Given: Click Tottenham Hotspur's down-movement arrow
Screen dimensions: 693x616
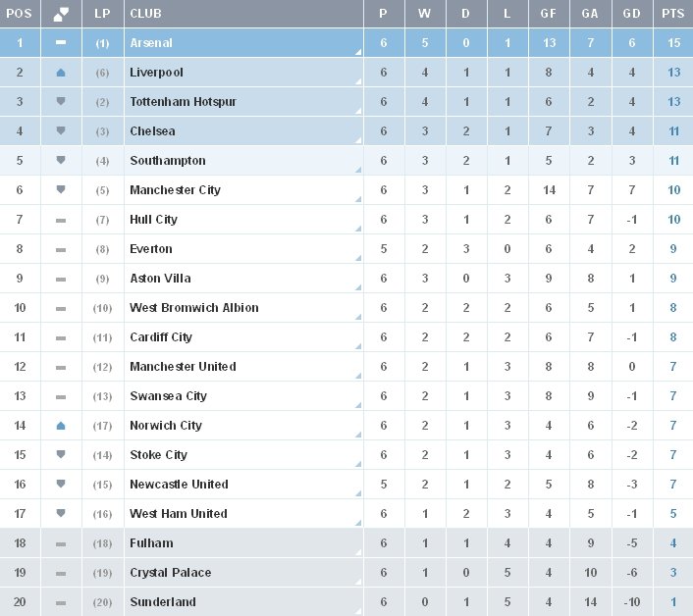Looking at the screenshot, I should pos(61,102).
